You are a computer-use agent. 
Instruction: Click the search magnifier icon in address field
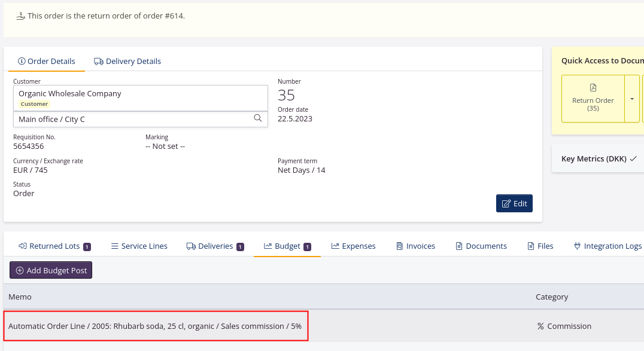pyautogui.click(x=258, y=118)
